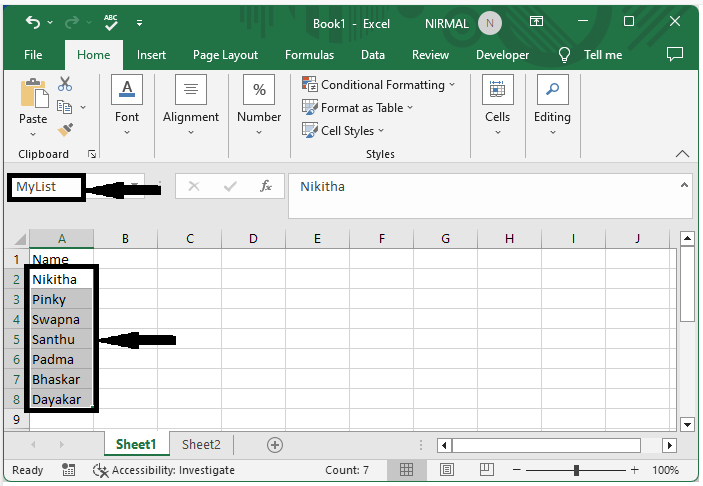Open the comments speech bubble icon

(x=674, y=54)
